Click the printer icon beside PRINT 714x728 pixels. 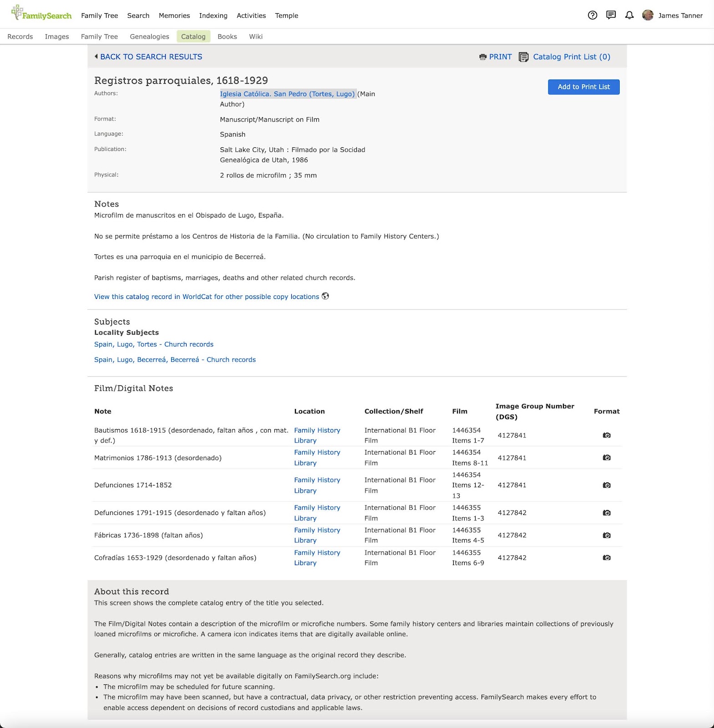[483, 57]
